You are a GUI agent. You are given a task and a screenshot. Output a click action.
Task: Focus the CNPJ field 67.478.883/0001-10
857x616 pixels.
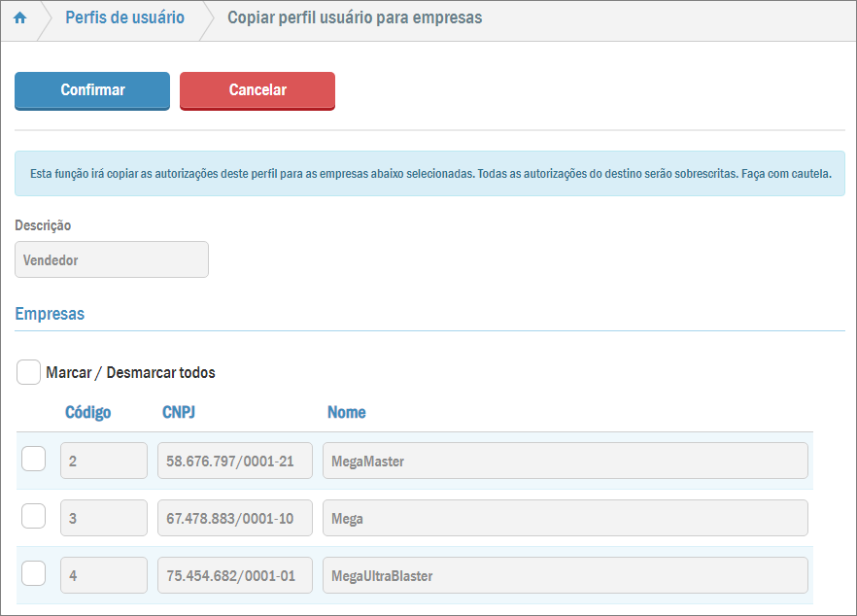pos(235,518)
